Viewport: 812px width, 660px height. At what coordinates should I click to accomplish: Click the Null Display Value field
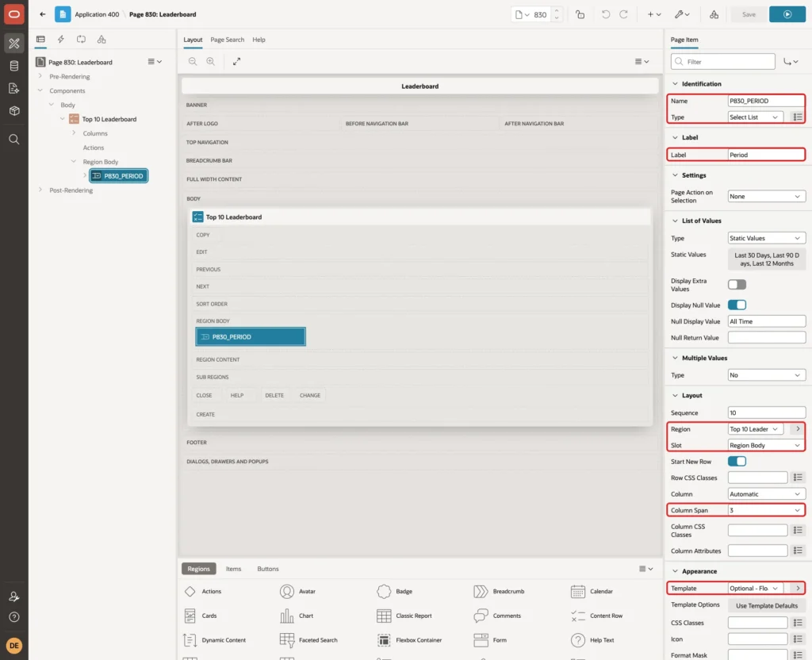point(767,322)
